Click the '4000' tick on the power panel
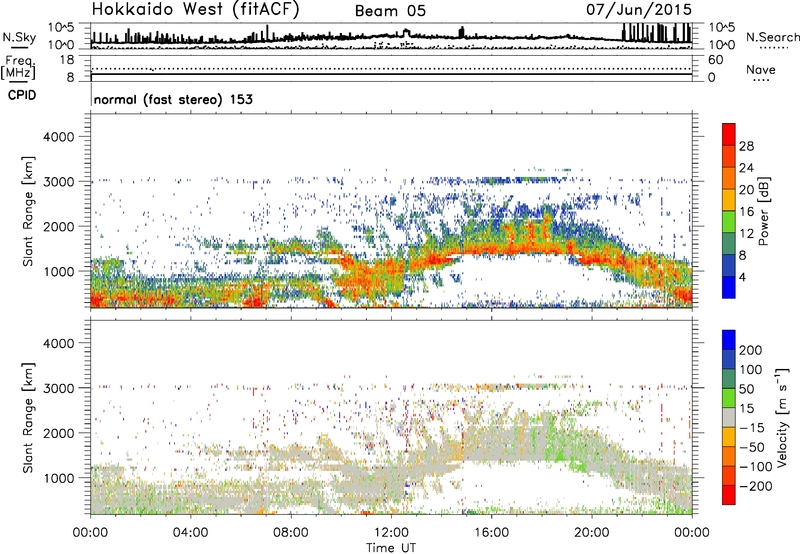This screenshot has width=800, height=554. click(x=58, y=137)
